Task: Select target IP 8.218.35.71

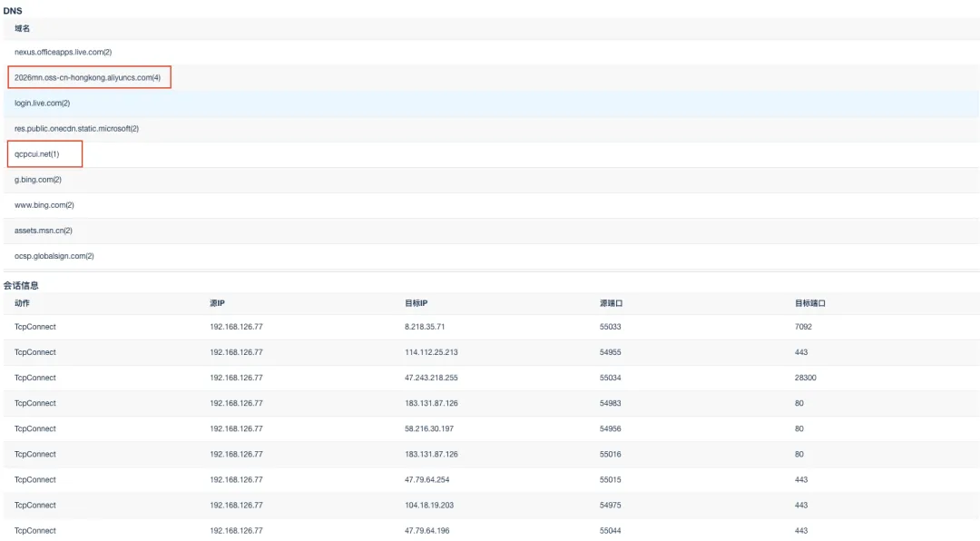Action: pos(425,327)
